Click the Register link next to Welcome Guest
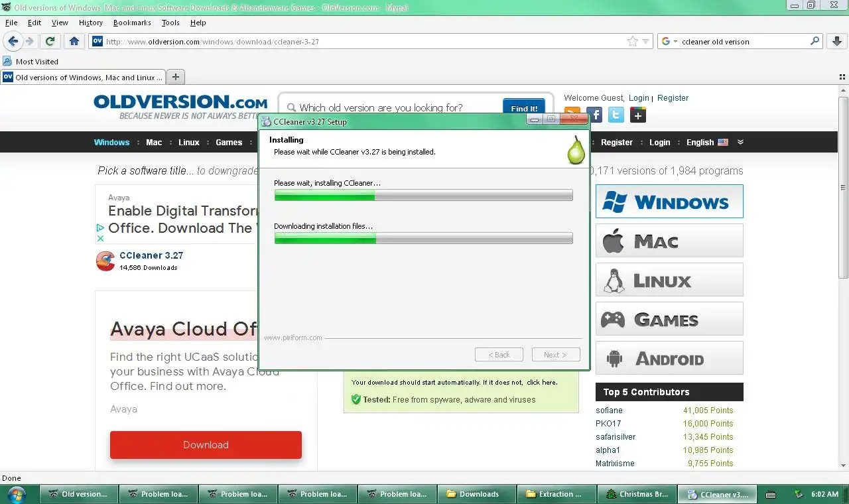Image resolution: width=849 pixels, height=504 pixels. point(673,97)
